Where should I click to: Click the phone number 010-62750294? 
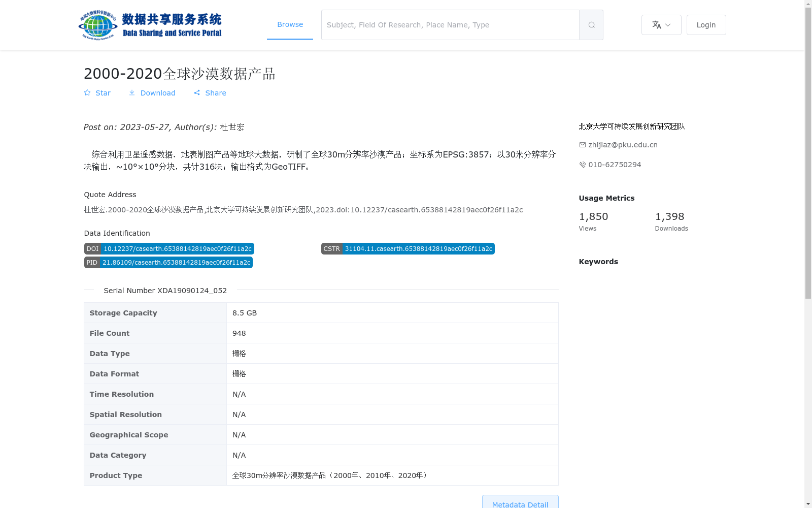(615, 165)
